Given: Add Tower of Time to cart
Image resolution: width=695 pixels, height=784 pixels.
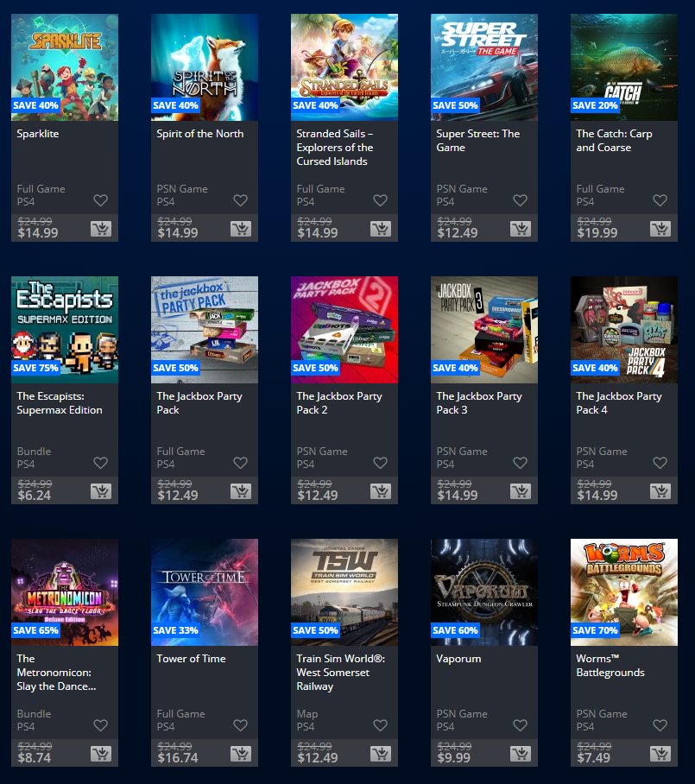Looking at the screenshot, I should [241, 754].
